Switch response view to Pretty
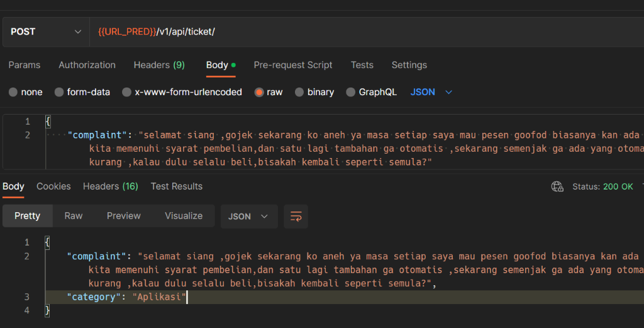This screenshot has width=644, height=328. click(28, 216)
